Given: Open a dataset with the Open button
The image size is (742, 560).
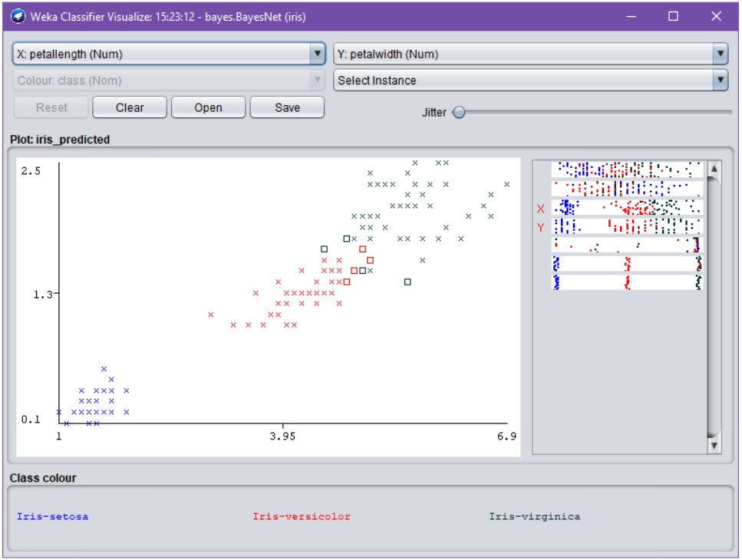Looking at the screenshot, I should tap(208, 107).
